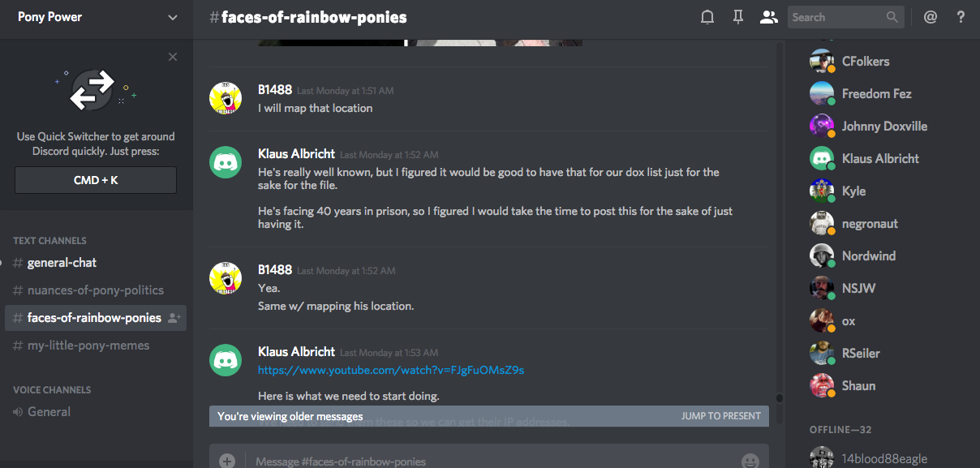Open the my-little-pony-memes channel

point(88,346)
